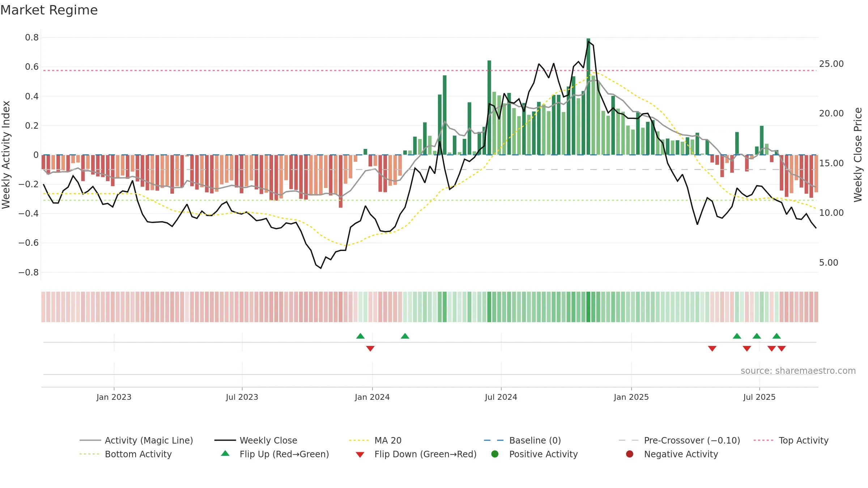Click the 0.6 activity axis label
This screenshot has width=868, height=488.
coord(32,67)
